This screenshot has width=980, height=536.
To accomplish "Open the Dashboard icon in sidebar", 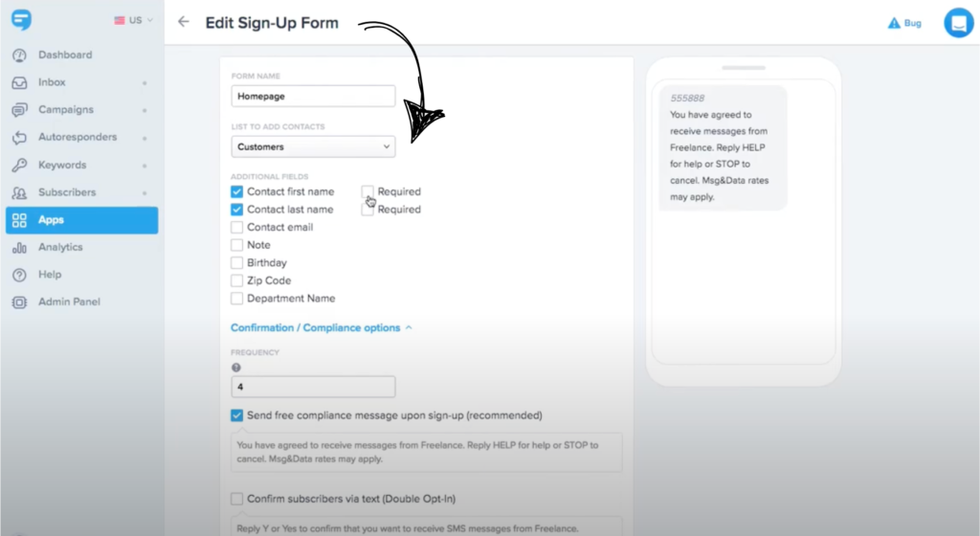I will click(19, 55).
